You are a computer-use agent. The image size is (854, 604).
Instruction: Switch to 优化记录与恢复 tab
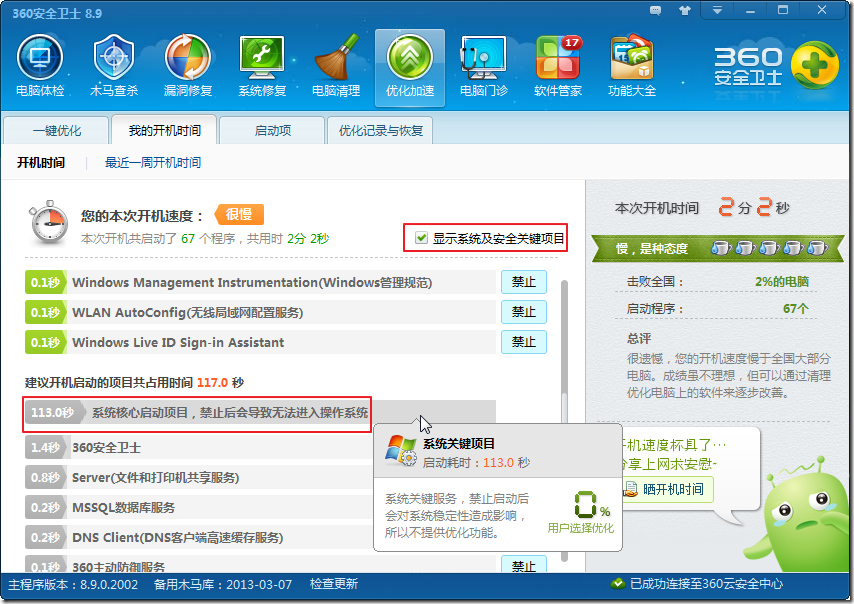coord(380,131)
